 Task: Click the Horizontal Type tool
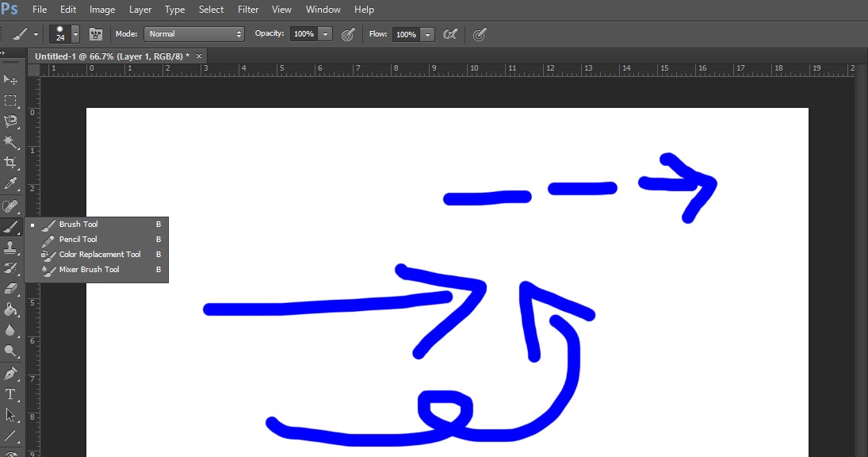[x=10, y=394]
